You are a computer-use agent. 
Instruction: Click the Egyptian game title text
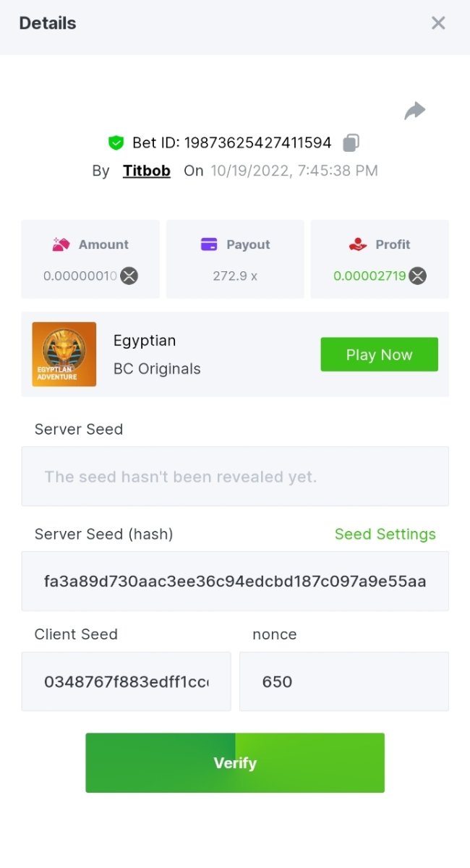pos(145,341)
